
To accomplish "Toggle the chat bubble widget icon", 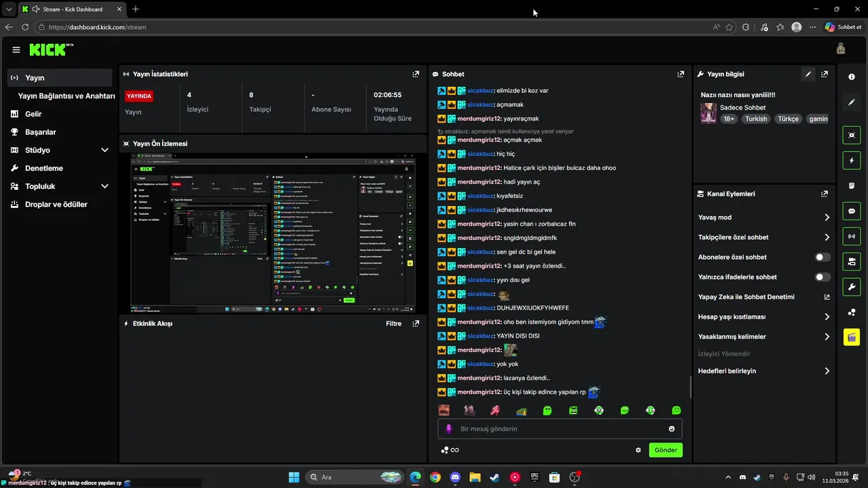I will 852,211.
